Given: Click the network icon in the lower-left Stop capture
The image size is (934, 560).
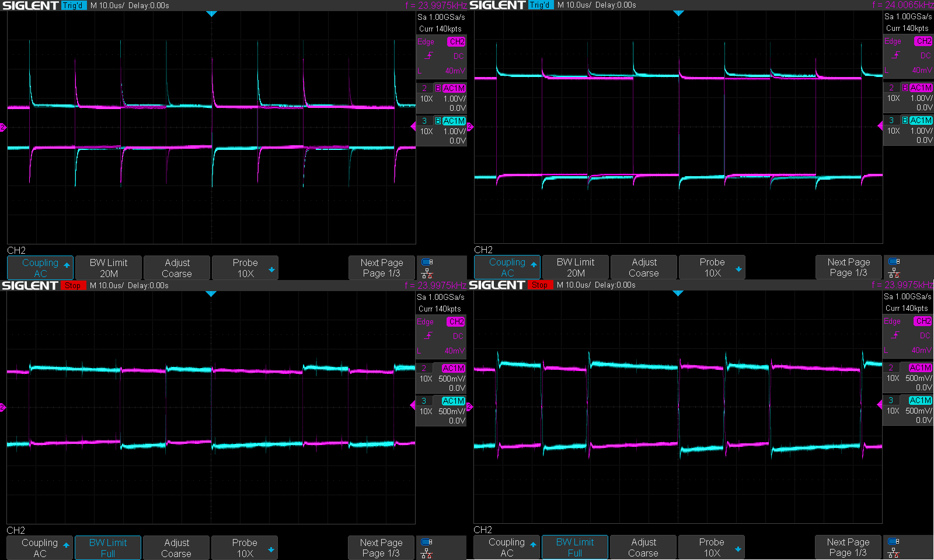Looking at the screenshot, I should 426,553.
